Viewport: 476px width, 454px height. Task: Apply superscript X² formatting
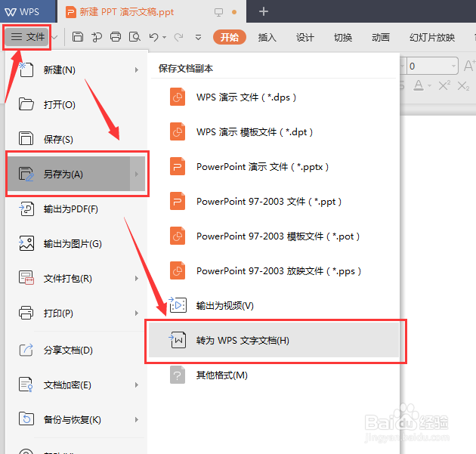point(444,85)
